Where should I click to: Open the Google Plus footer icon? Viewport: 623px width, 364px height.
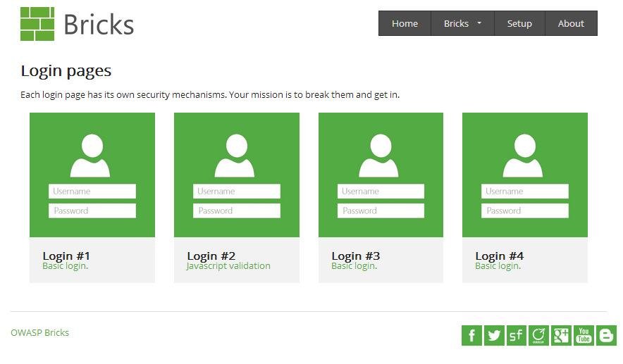coord(561,335)
